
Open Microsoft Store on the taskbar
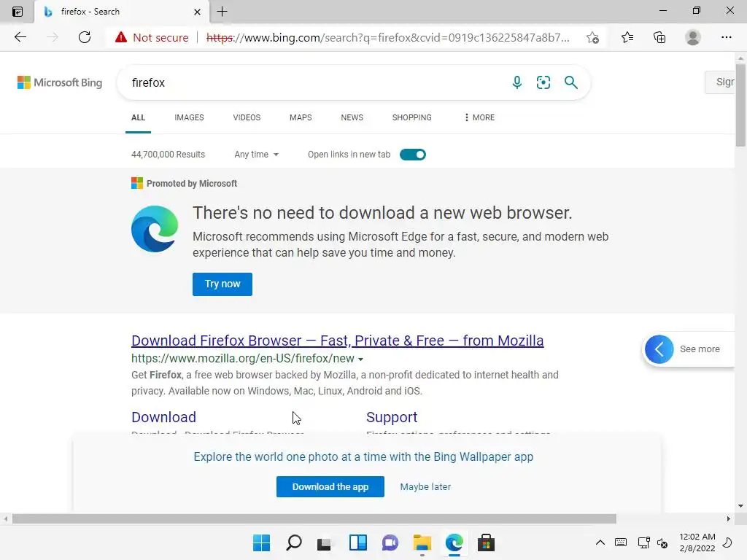[x=487, y=542]
